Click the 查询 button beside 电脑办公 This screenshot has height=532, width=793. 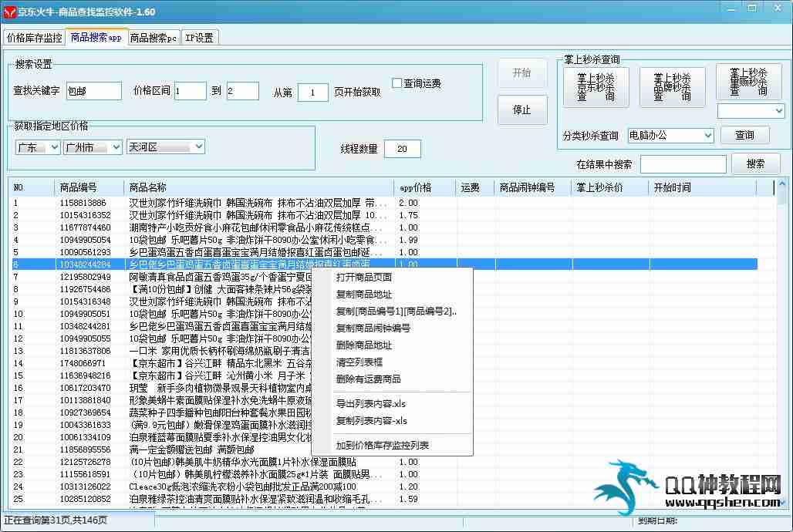tap(744, 136)
